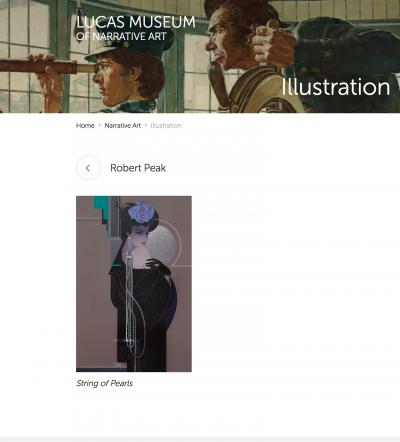Click the blue flower hat in the painting
The width and height of the screenshot is (400, 442).
pos(142,212)
